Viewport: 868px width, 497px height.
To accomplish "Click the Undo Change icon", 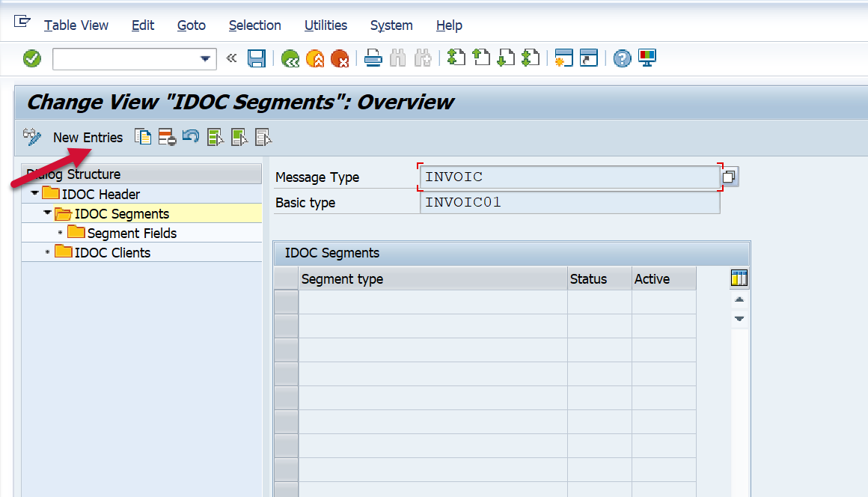I will tap(190, 137).
